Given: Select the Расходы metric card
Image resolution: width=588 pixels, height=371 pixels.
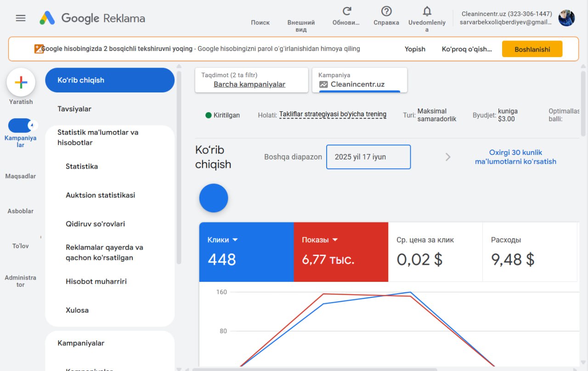Looking at the screenshot, I should tap(530, 252).
